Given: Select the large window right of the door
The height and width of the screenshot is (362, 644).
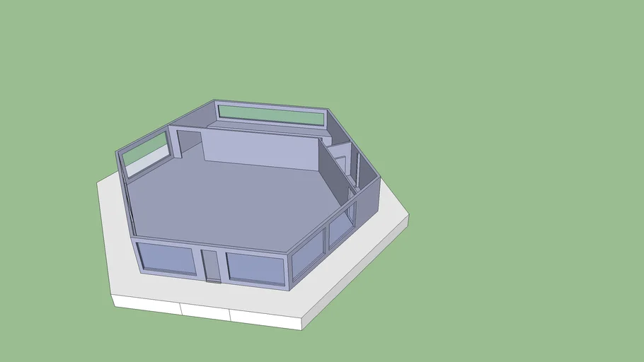Looking at the screenshot, I should point(255,269).
